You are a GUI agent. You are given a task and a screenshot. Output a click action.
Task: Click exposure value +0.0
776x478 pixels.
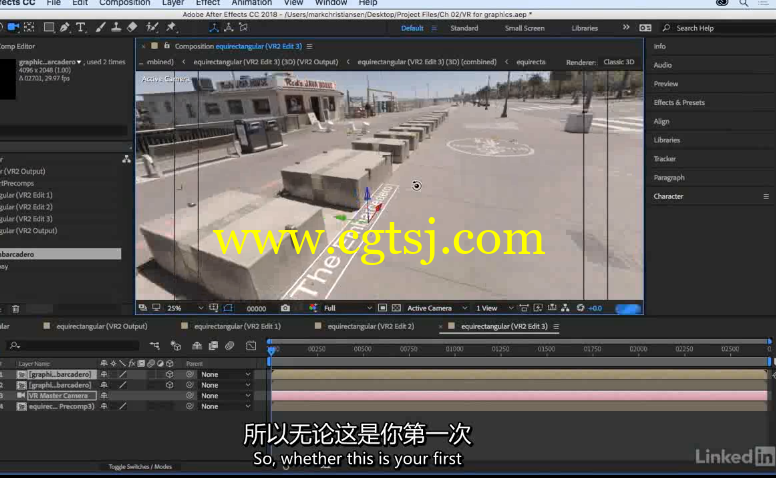coord(595,308)
